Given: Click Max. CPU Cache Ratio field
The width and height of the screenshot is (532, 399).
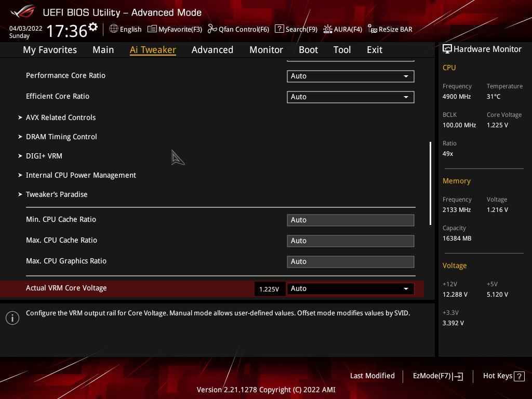Looking at the screenshot, I should [351, 241].
